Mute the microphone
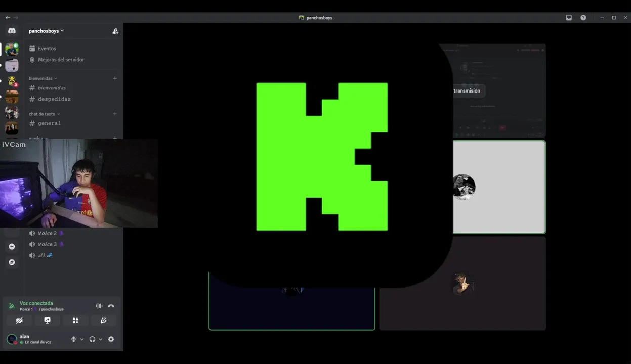Image resolution: width=631 pixels, height=364 pixels. [x=73, y=339]
